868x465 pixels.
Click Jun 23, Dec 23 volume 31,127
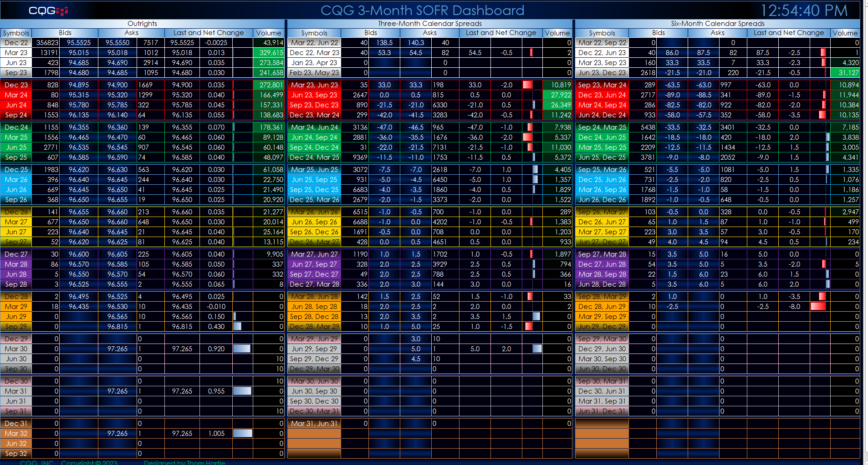click(845, 73)
